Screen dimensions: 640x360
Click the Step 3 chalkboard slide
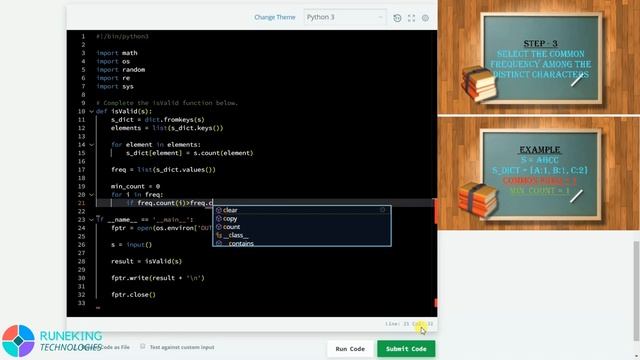coord(541,58)
